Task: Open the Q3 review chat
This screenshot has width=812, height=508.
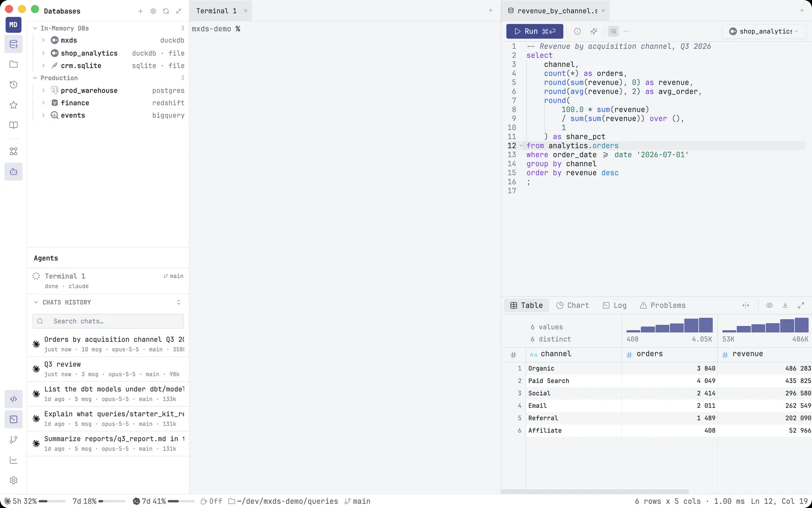Action: (108, 369)
